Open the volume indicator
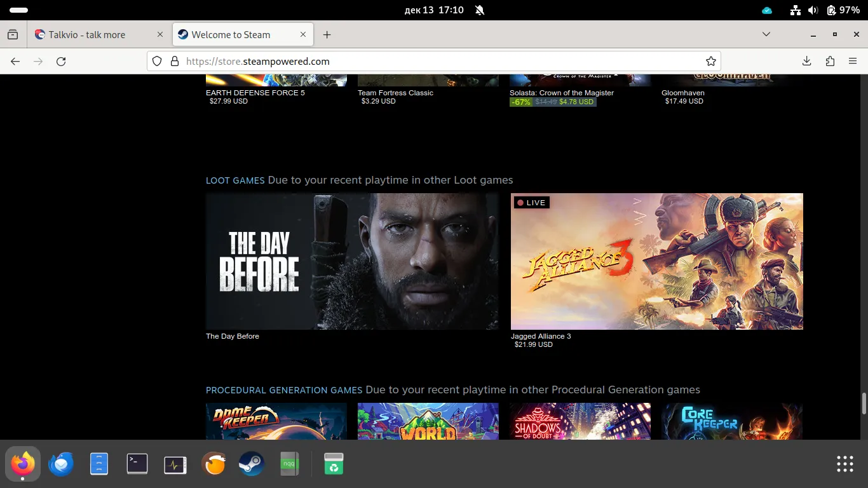 (x=813, y=10)
